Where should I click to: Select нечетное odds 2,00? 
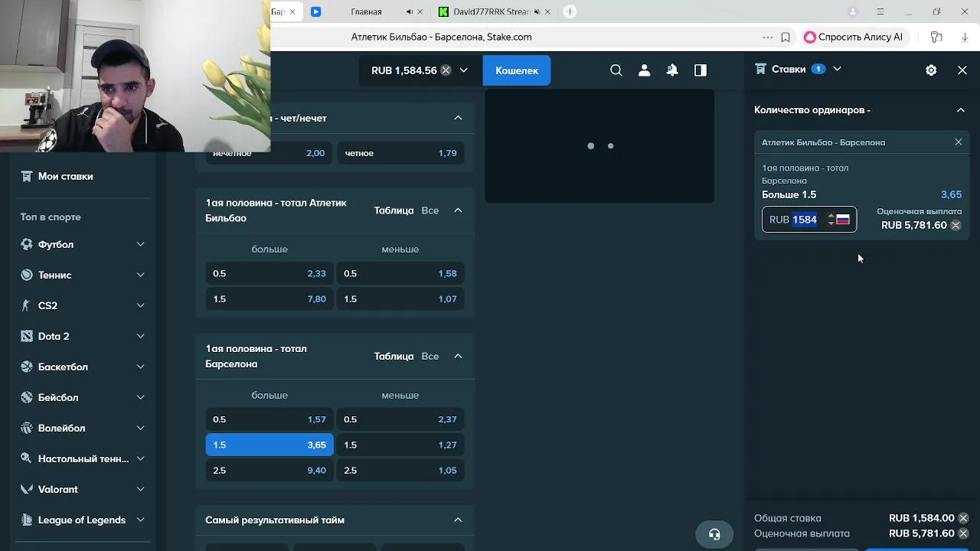coord(269,153)
